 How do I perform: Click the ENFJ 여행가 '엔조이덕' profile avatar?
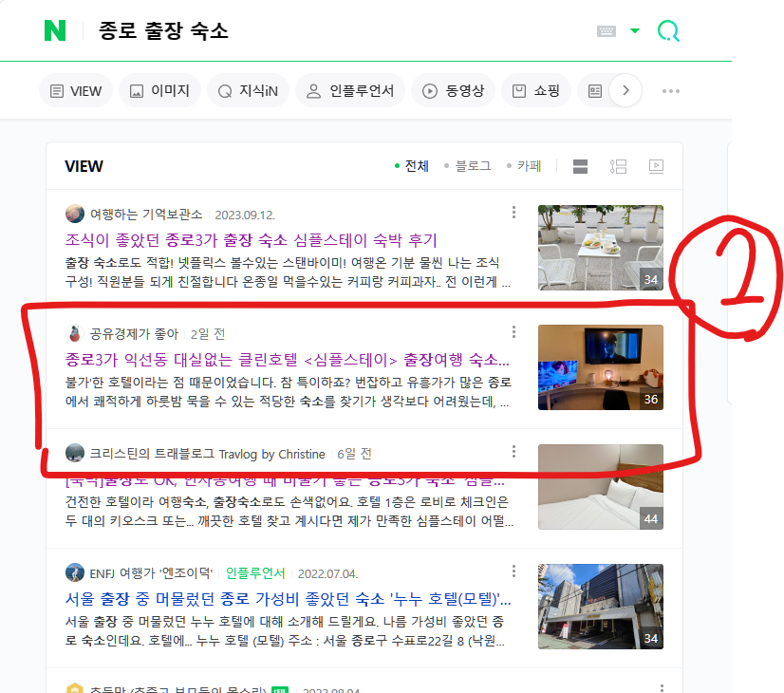click(x=74, y=572)
